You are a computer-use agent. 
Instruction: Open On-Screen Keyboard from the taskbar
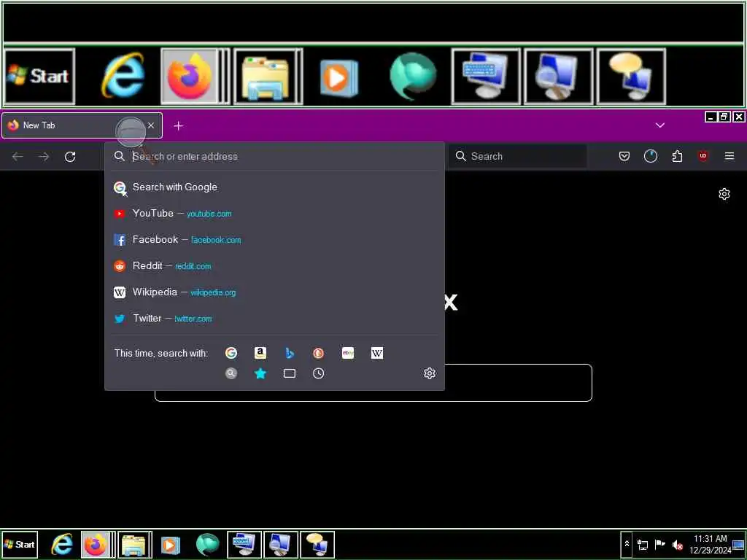tap(244, 545)
